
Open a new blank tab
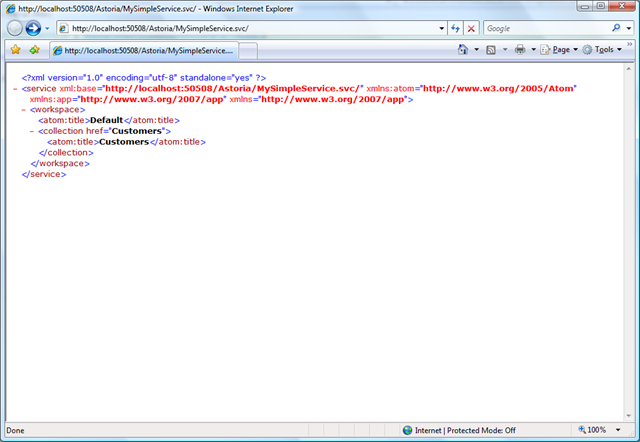click(x=248, y=51)
